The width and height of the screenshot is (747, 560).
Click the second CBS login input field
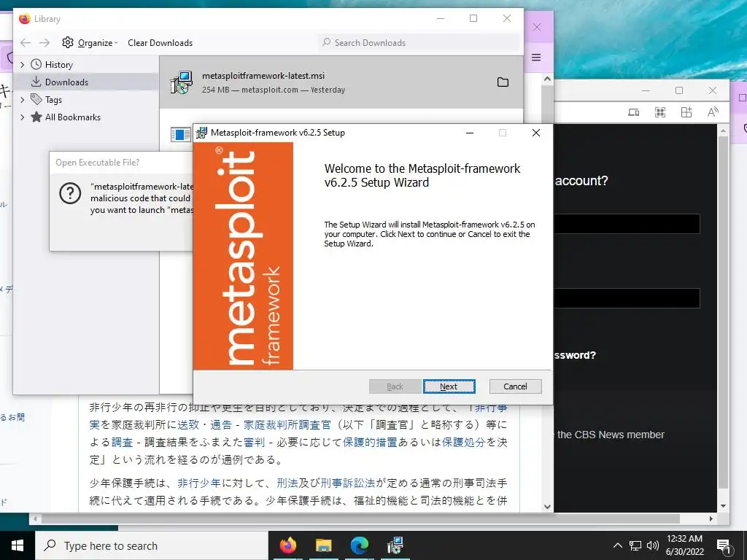627,298
